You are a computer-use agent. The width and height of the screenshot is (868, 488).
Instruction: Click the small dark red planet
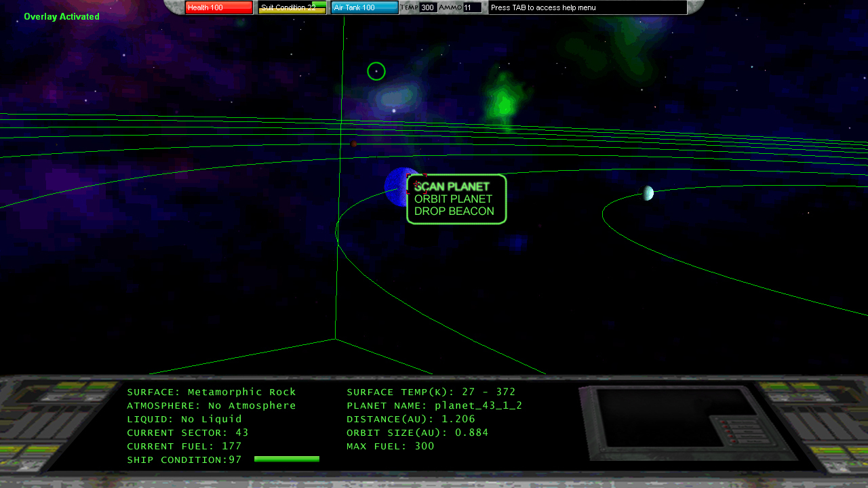pyautogui.click(x=353, y=144)
